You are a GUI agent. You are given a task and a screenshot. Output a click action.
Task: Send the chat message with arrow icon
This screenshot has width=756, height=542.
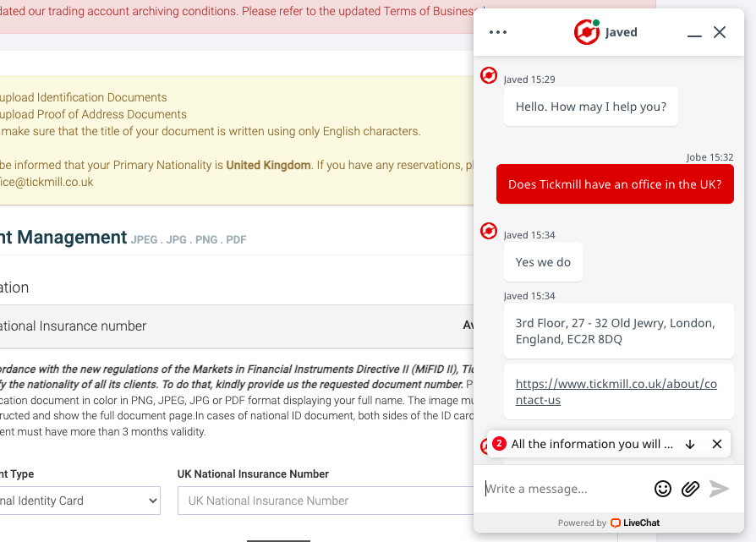[719, 489]
